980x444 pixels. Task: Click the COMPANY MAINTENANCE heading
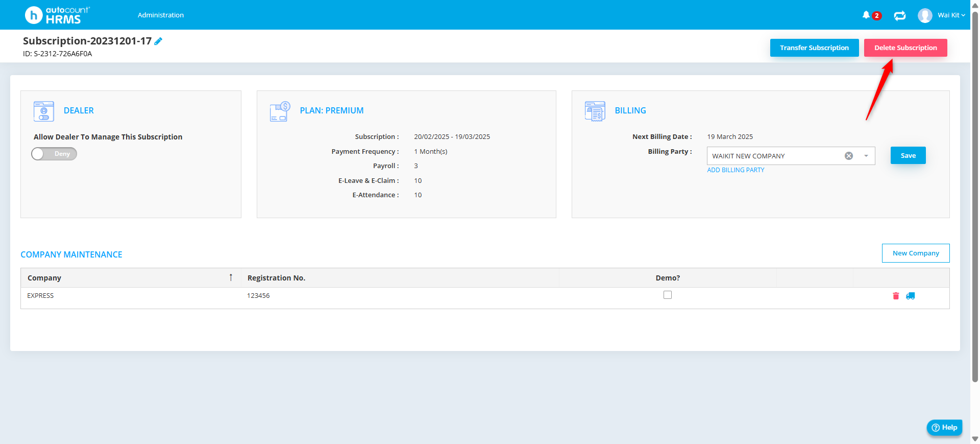71,254
